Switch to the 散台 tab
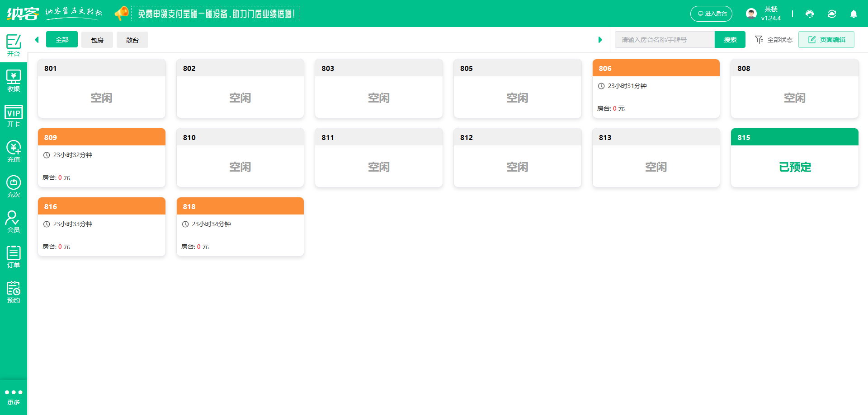The width and height of the screenshot is (868, 415). (x=132, y=40)
